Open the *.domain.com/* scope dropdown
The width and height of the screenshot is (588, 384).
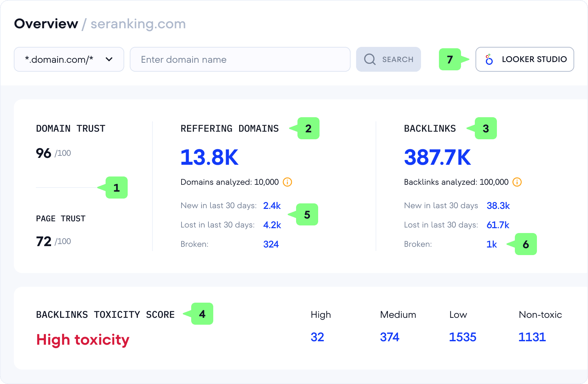[x=69, y=59]
